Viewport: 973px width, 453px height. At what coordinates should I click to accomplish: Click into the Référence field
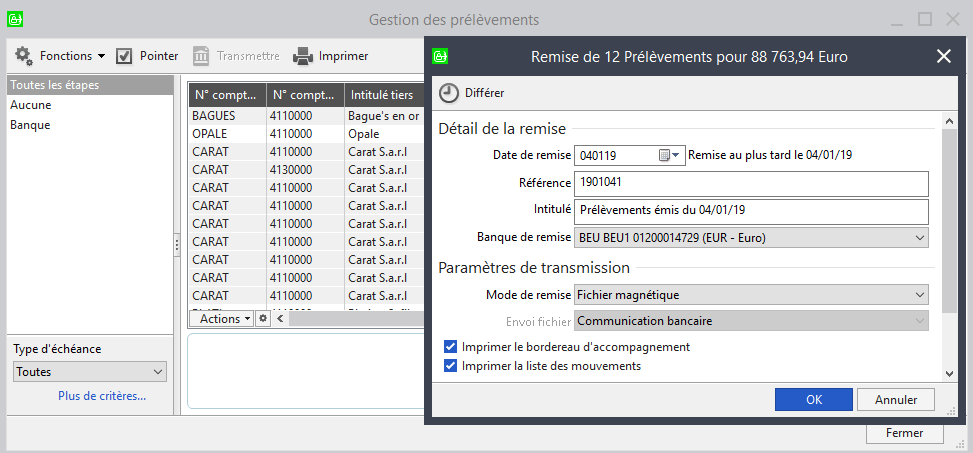(x=750, y=183)
